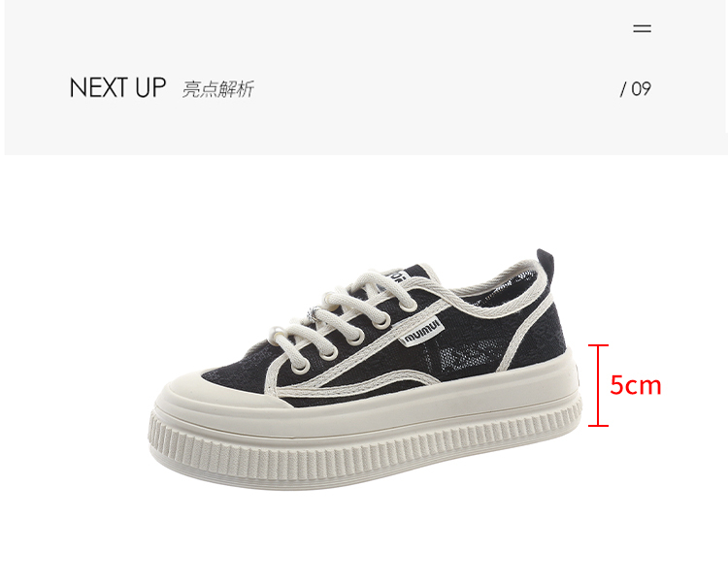Click the silver charm on the laces
This screenshot has height=583, width=728.
pos(313,313)
